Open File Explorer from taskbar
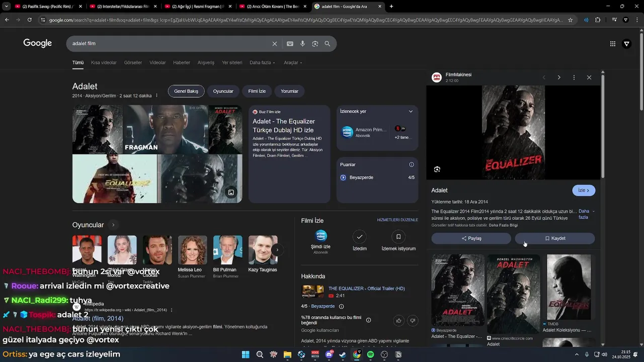 click(x=287, y=354)
